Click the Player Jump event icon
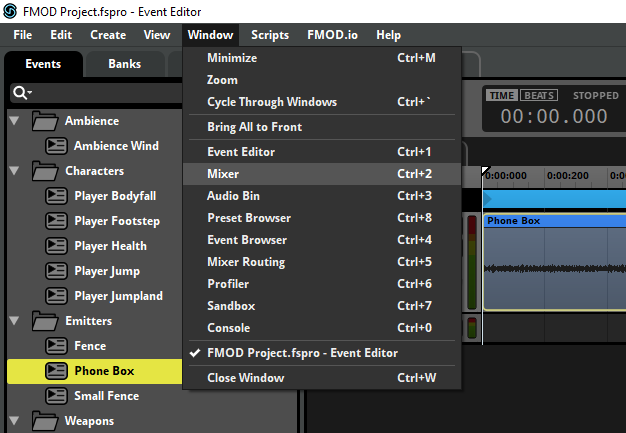 pos(56,271)
